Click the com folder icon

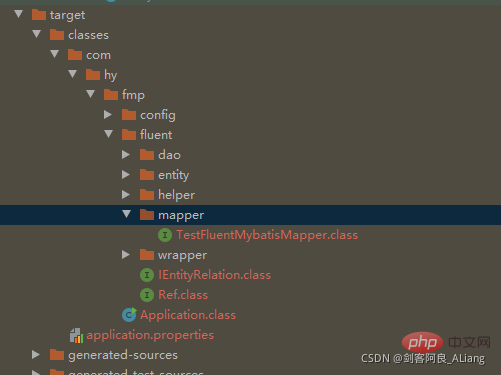[x=75, y=55]
